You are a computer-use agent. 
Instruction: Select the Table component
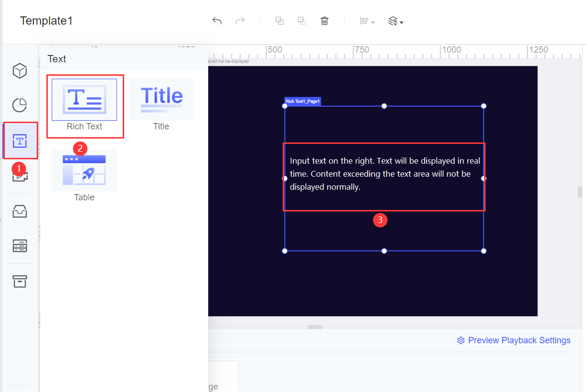84,170
